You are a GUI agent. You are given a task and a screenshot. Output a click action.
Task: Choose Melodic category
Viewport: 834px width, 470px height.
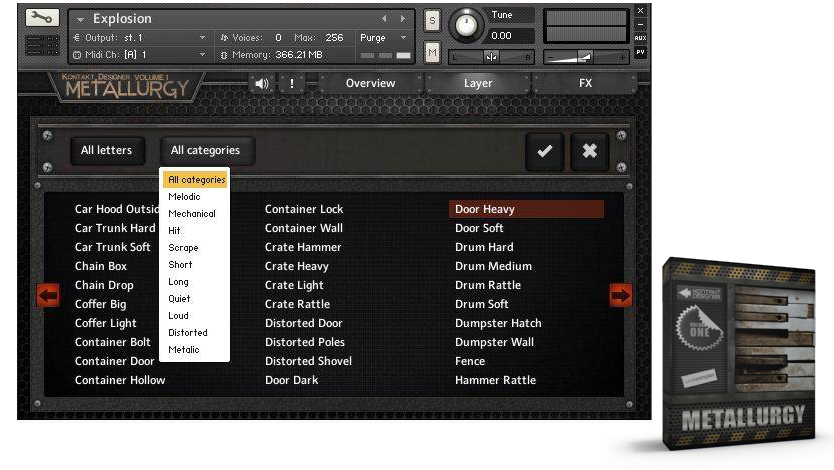[184, 197]
